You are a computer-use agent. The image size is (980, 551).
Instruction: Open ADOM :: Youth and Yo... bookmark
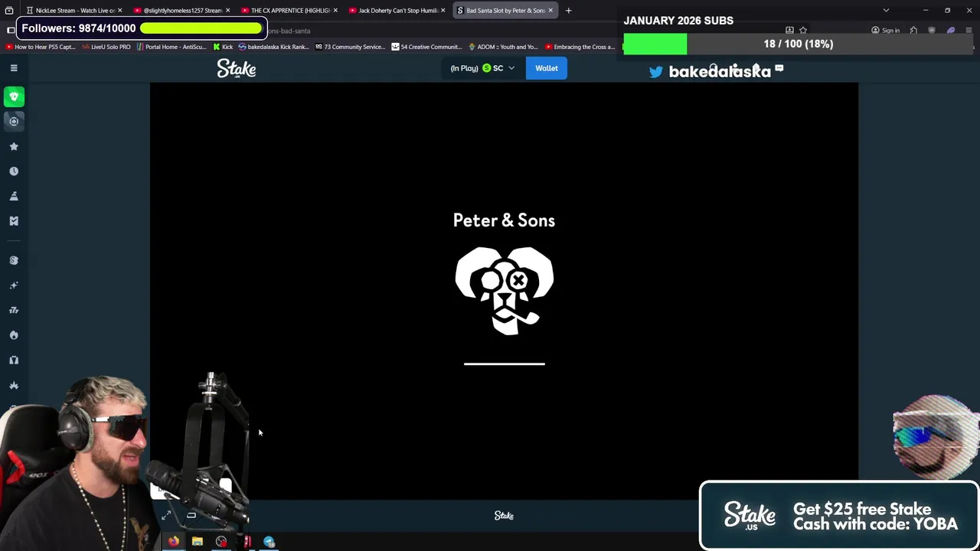(x=503, y=47)
